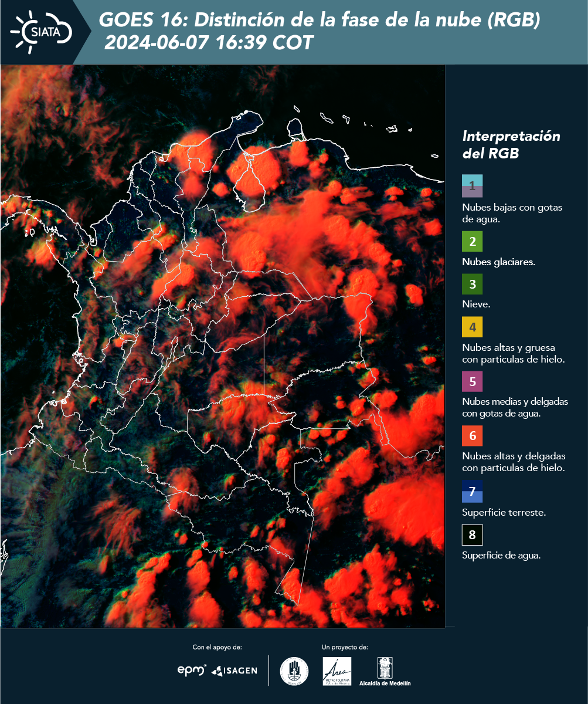Select the green legend swatch number 2
Image resolution: width=588 pixels, height=704 pixels.
472,241
